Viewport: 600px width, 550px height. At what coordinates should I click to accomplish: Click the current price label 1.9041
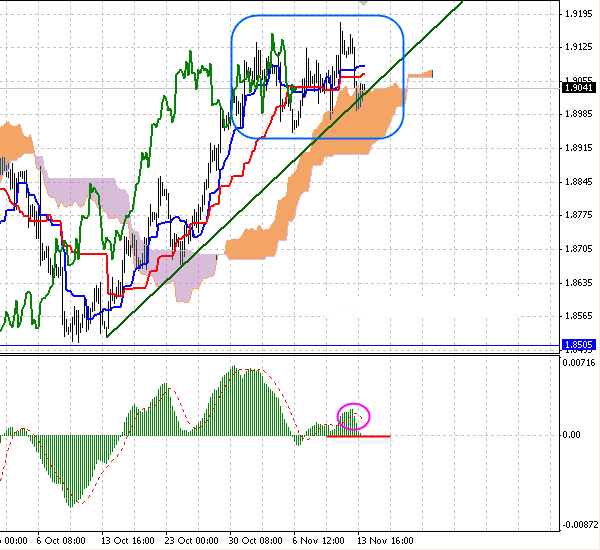coord(579,88)
